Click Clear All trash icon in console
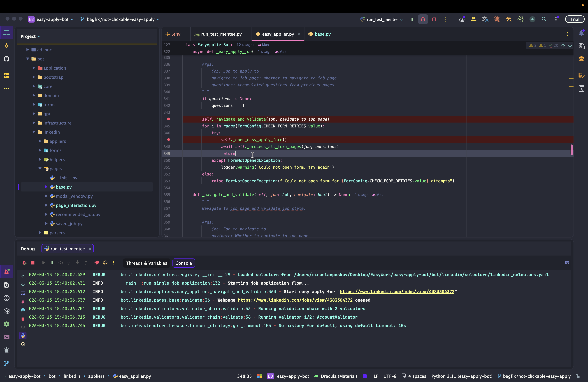The width and height of the screenshot is (588, 382). [23, 318]
